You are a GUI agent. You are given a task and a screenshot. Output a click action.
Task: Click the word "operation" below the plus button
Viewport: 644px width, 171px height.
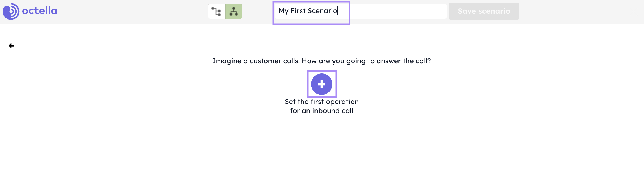[342, 102]
